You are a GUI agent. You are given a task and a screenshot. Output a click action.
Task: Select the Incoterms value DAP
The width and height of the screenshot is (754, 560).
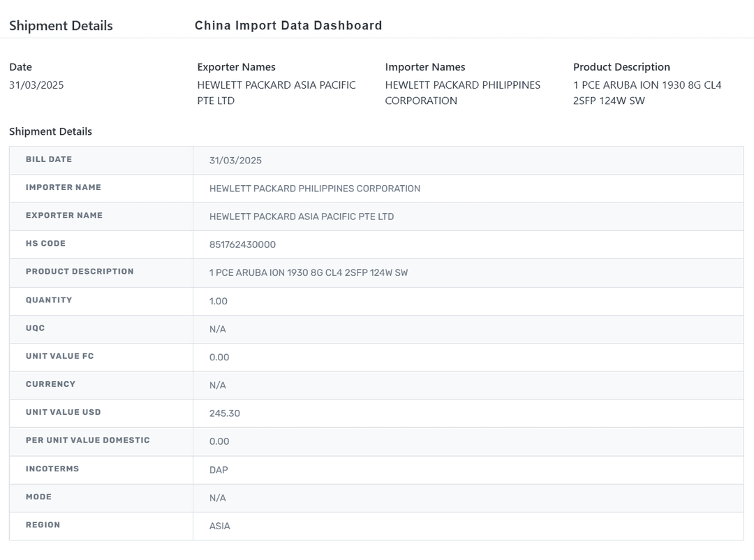tap(219, 470)
